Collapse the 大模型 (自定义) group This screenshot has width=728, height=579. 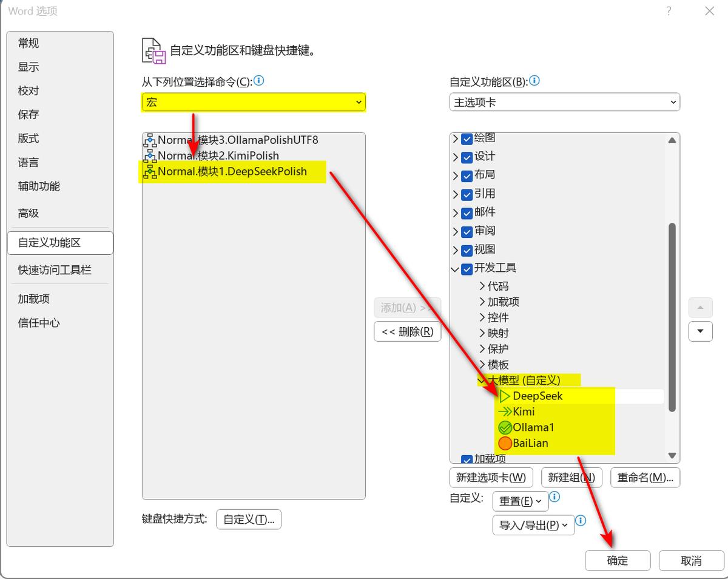482,381
